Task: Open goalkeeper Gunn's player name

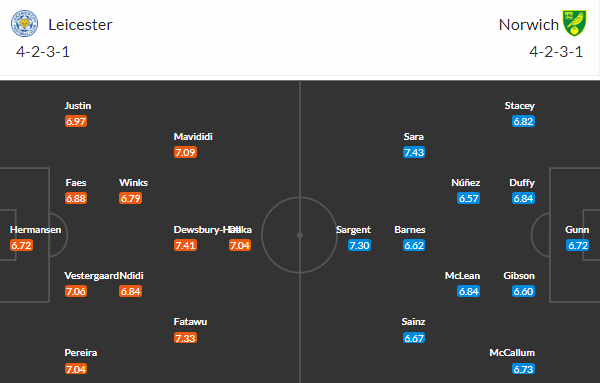Action: tap(577, 230)
